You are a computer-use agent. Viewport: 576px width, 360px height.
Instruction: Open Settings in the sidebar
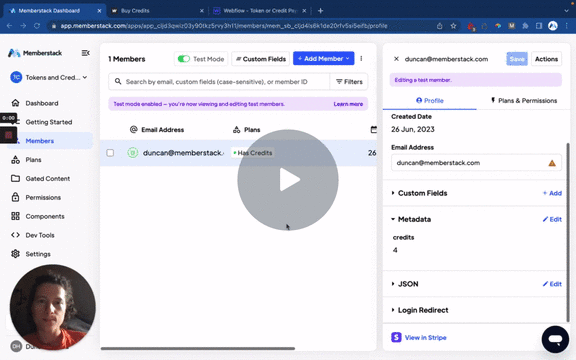38,254
